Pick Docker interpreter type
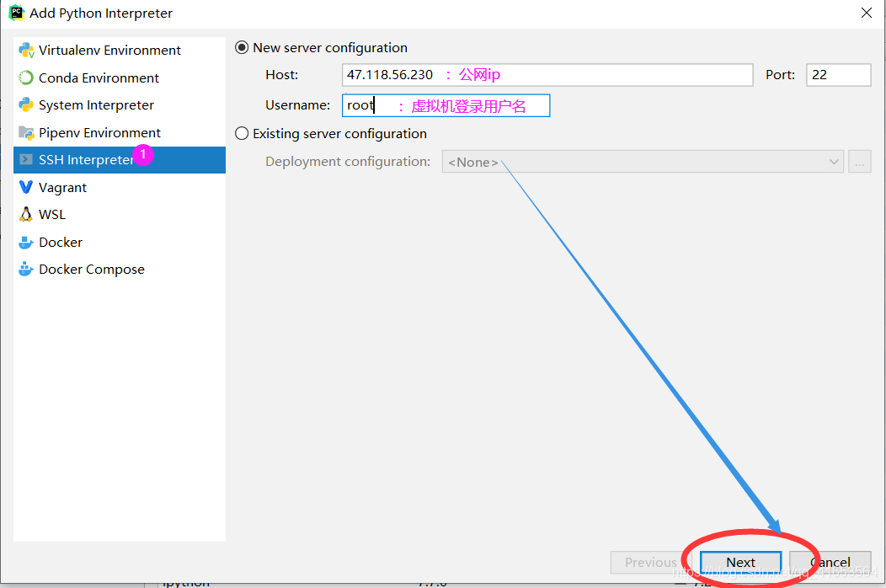The width and height of the screenshot is (886, 588). tap(120, 242)
